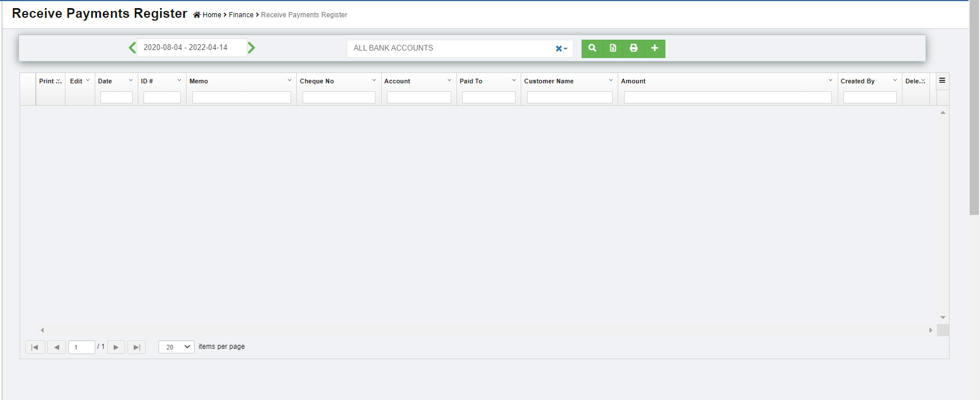Go to previous date range arrow
Screen dimensions: 980x400
point(132,48)
